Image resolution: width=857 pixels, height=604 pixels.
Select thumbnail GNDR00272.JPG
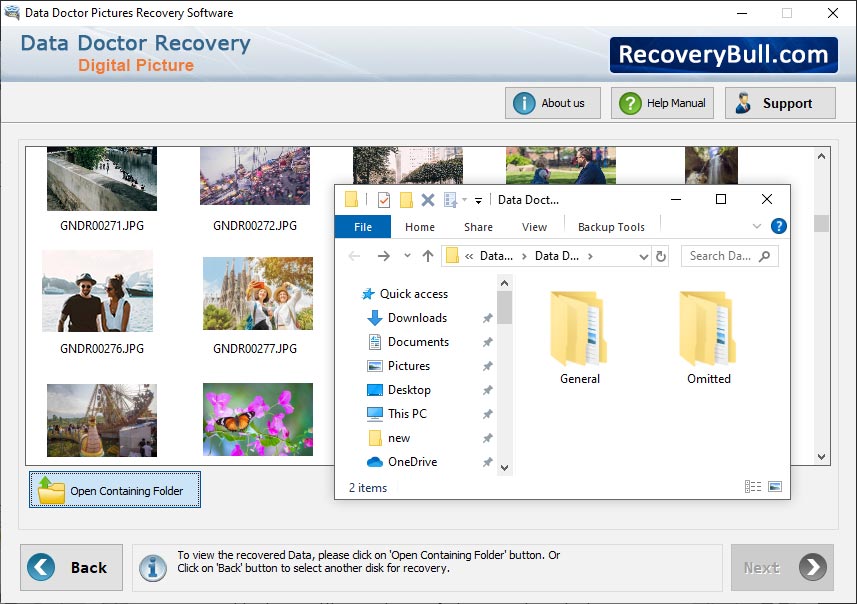coord(255,176)
